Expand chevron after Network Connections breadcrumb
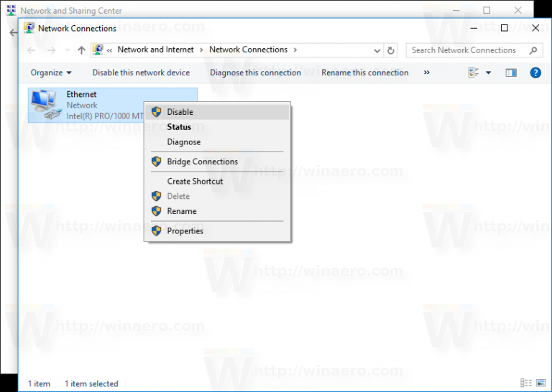Image resolution: width=552 pixels, height=392 pixels. pos(295,50)
